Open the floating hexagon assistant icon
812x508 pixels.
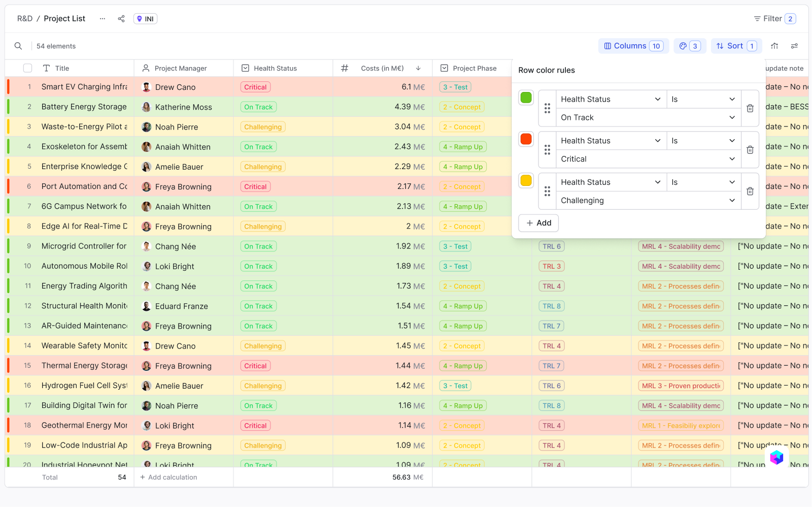coord(776,457)
